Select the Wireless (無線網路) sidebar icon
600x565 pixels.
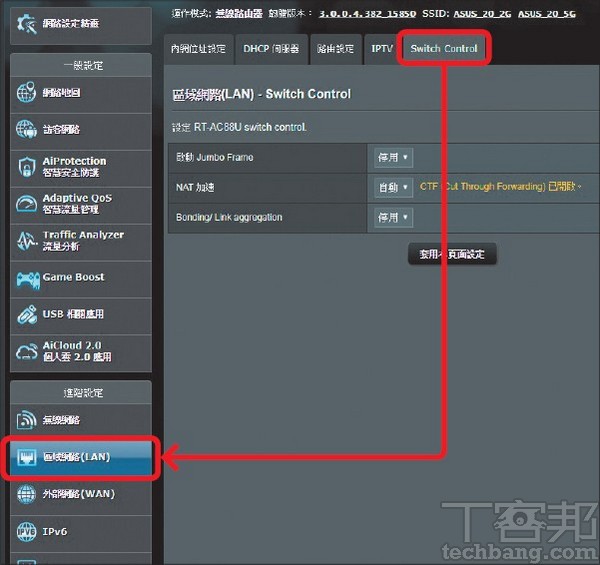(x=27, y=420)
